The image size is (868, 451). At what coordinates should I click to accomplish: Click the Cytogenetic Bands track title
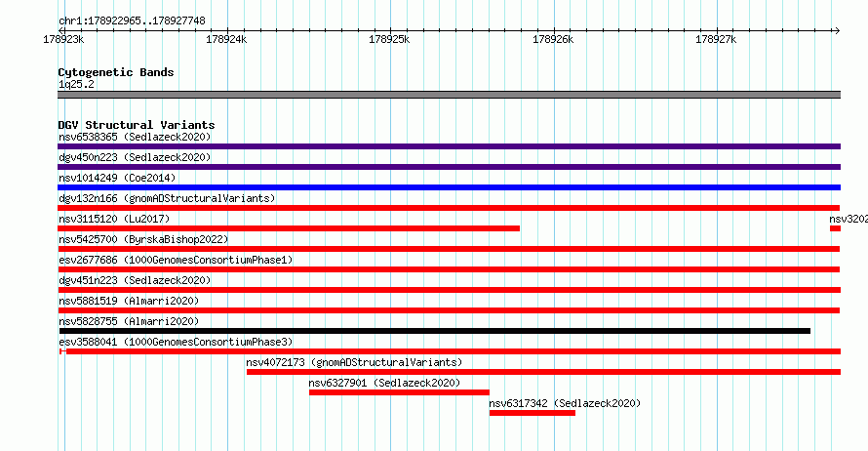click(x=116, y=72)
